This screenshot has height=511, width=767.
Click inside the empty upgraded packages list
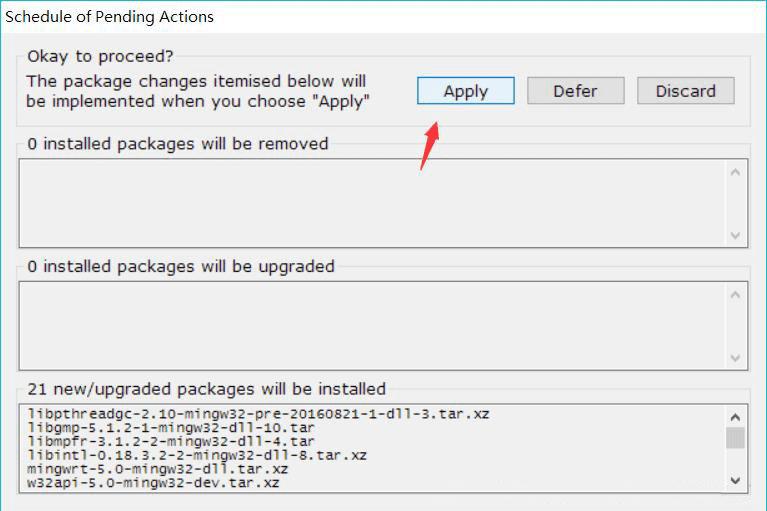[370, 325]
